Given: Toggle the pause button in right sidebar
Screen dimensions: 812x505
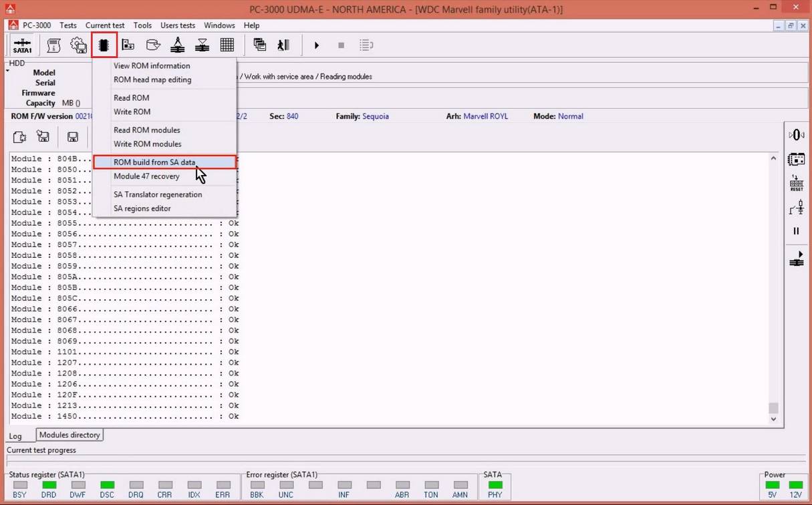Looking at the screenshot, I should pyautogui.click(x=796, y=231).
